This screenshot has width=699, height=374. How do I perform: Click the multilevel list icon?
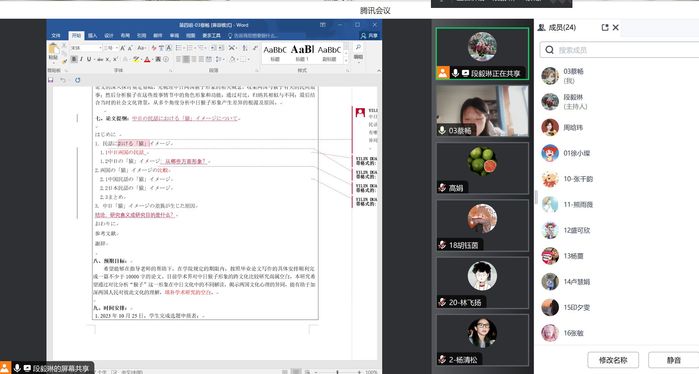tap(201, 48)
